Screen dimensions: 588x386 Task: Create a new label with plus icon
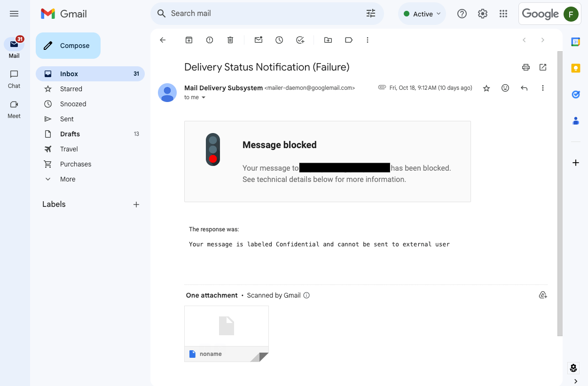(136, 205)
